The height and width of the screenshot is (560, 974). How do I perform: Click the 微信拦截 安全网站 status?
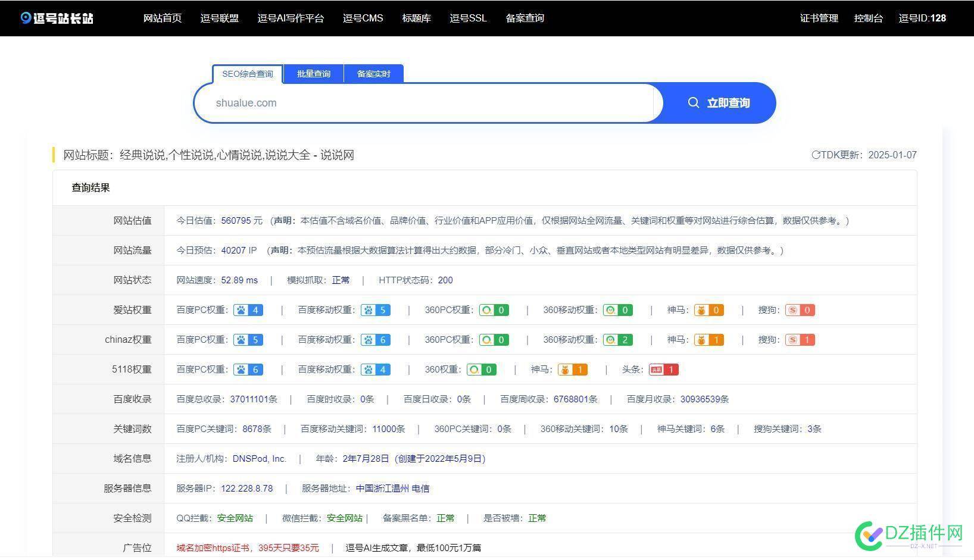[344, 518]
